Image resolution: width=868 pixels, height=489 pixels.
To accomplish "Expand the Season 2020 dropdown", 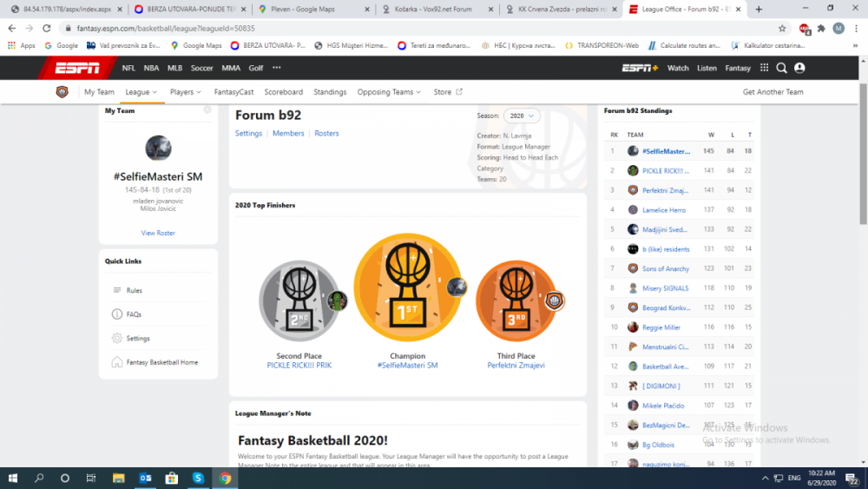I will [521, 116].
